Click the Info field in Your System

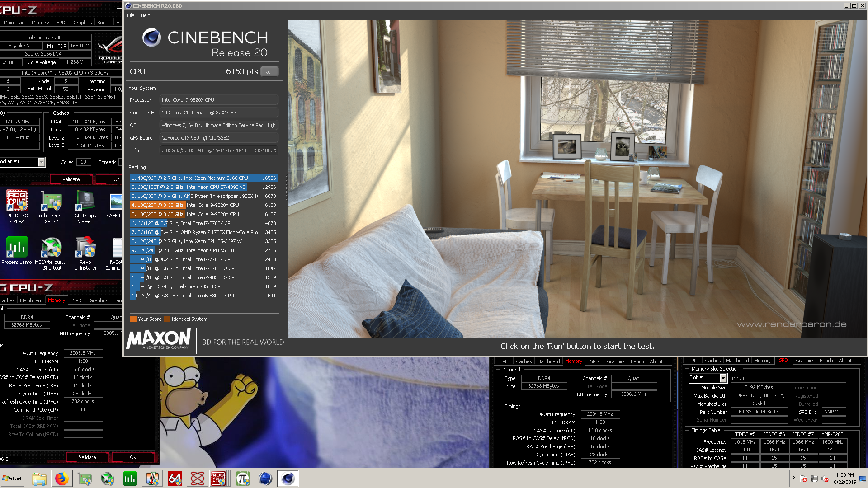(219, 150)
